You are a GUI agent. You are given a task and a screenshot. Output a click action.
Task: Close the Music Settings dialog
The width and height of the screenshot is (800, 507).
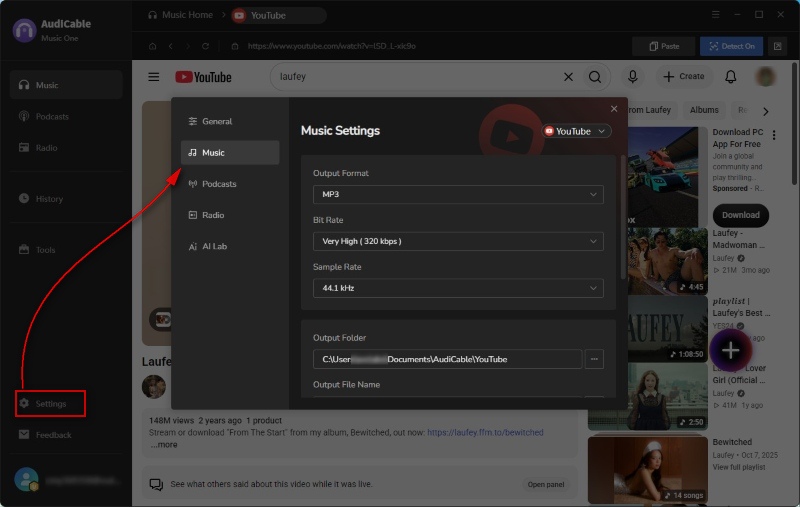point(614,109)
